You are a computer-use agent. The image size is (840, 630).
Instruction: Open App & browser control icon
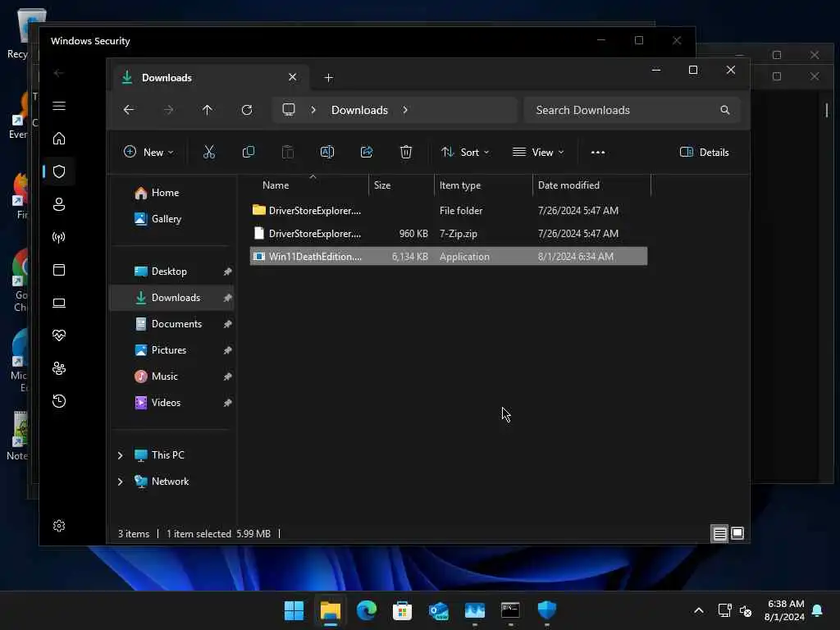tap(59, 270)
